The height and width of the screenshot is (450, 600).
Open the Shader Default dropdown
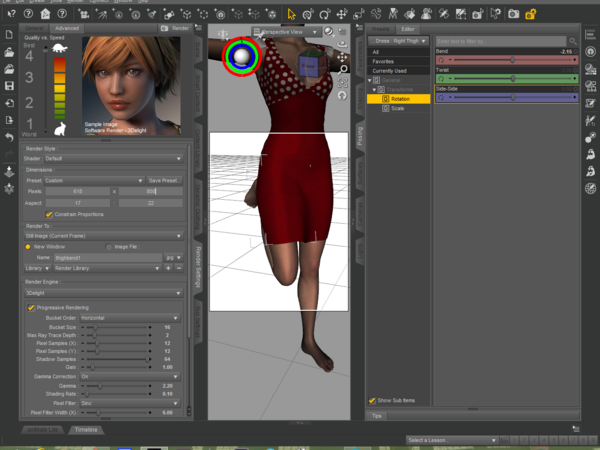(113, 158)
